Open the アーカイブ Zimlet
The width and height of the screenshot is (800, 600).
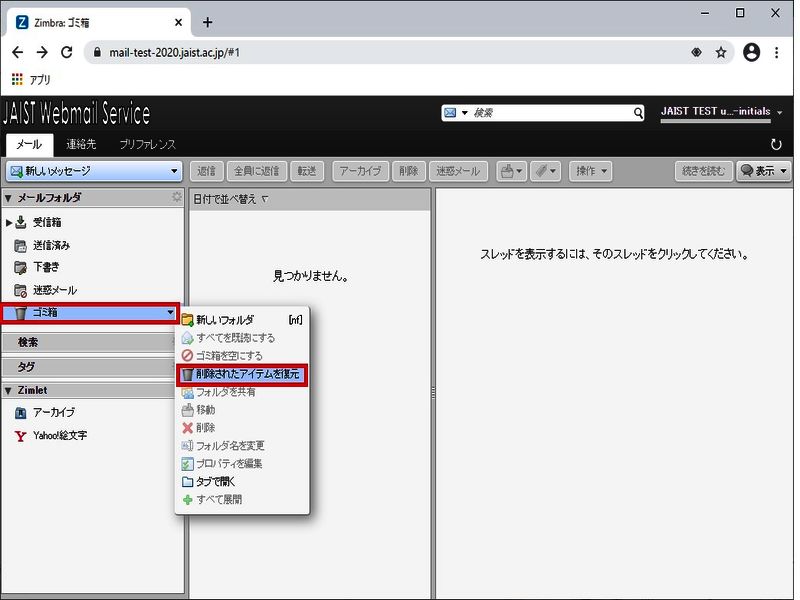point(53,412)
